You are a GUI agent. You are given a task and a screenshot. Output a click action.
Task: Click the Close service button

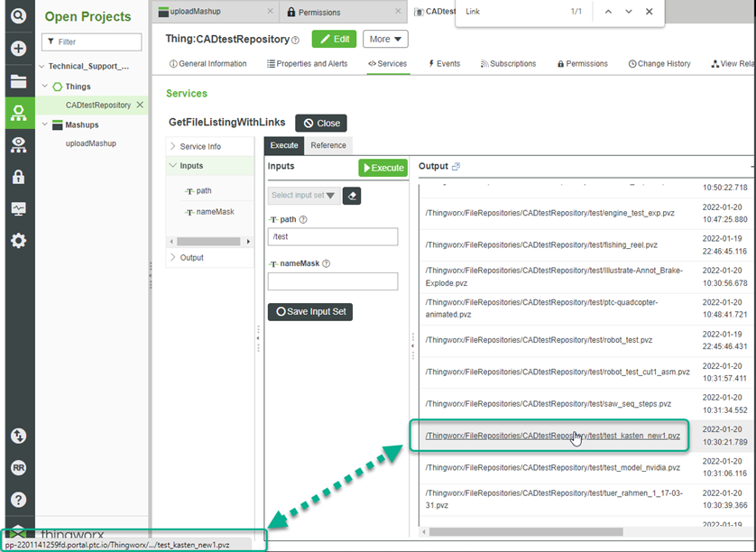[321, 123]
